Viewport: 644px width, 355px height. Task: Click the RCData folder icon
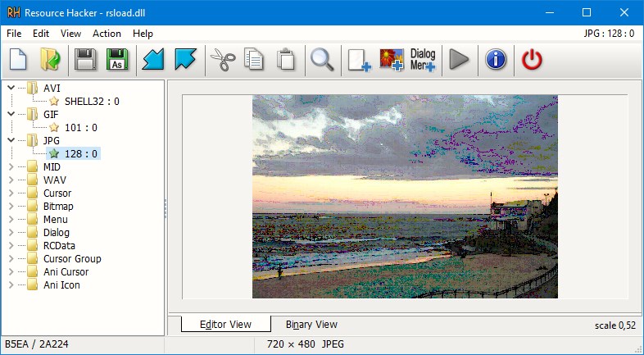pos(33,246)
